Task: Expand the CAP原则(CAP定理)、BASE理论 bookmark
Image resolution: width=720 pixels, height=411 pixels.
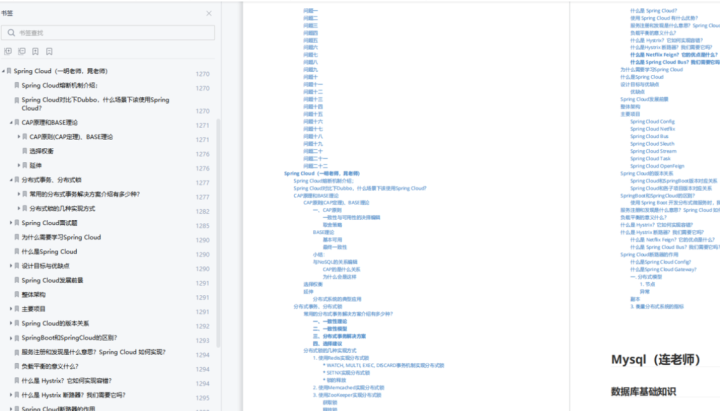Action: 19,137
